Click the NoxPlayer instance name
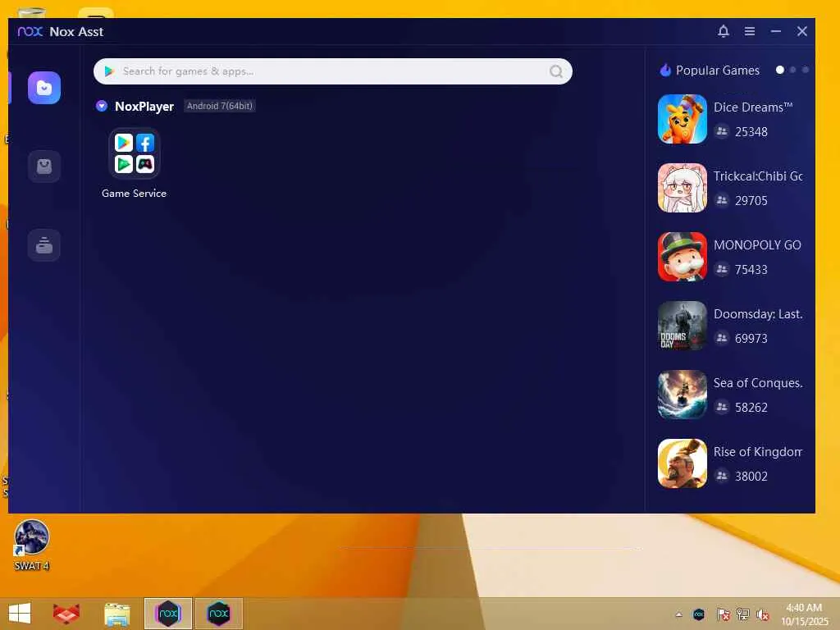Screen dimensions: 840x630 tap(144, 106)
